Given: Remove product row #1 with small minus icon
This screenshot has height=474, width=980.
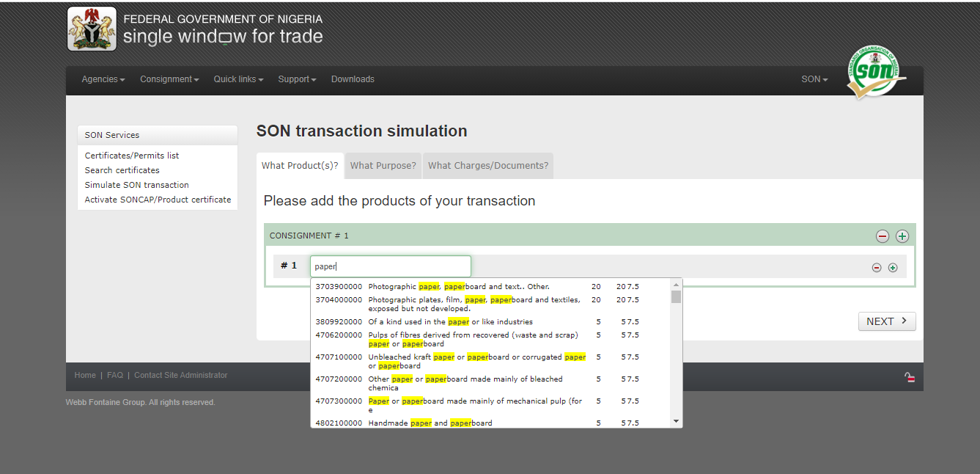Looking at the screenshot, I should coord(877,268).
